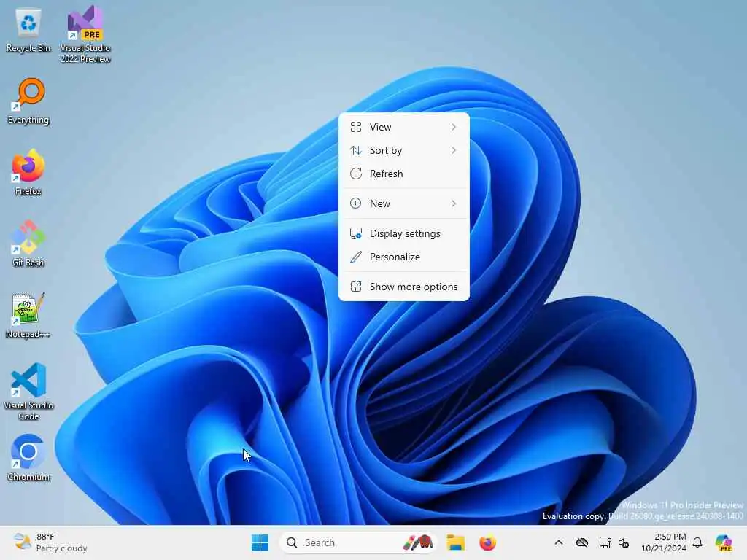Select the Visual Studio Code desktop shortcut
Screen dimensions: 747x560
pos(28,392)
